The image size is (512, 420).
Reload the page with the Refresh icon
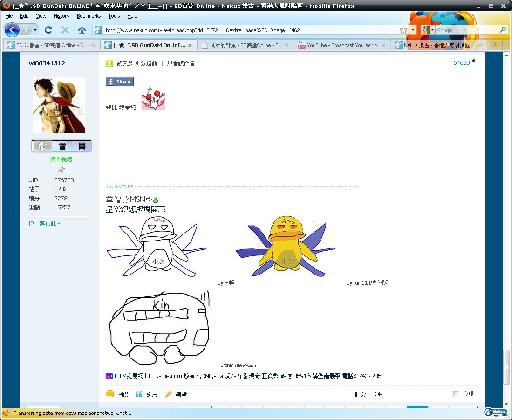point(48,30)
